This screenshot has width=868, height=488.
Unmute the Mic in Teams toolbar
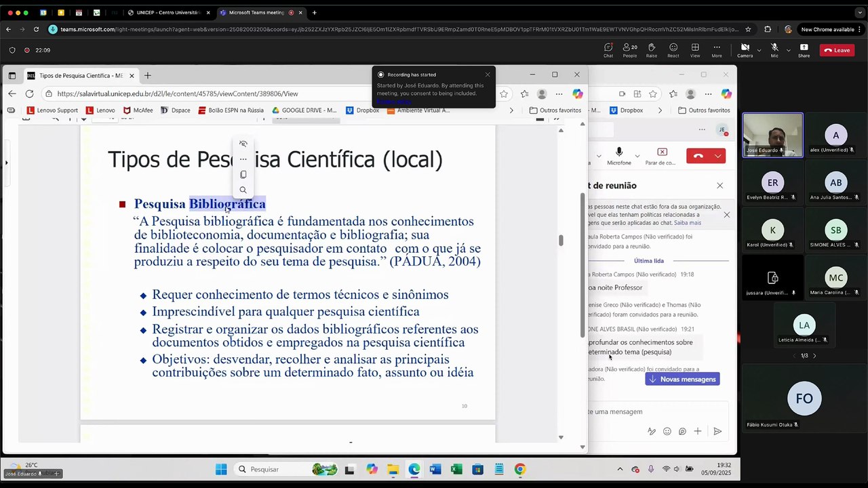pyautogui.click(x=774, y=49)
